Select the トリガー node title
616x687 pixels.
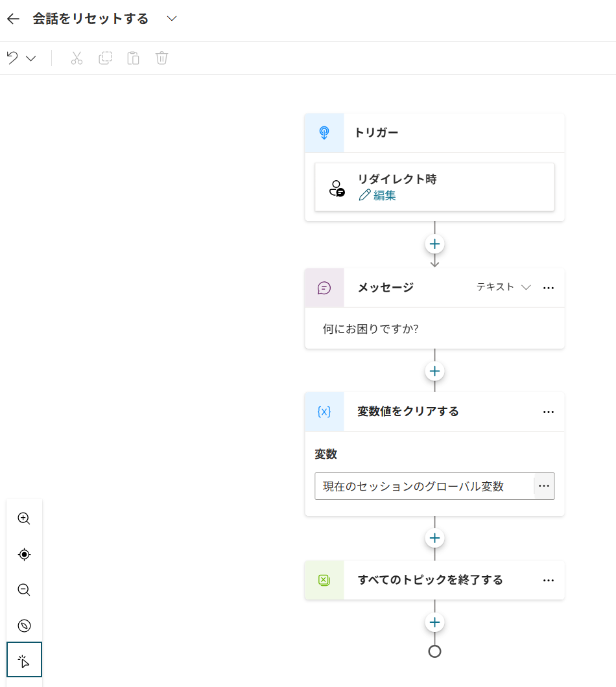(x=376, y=133)
